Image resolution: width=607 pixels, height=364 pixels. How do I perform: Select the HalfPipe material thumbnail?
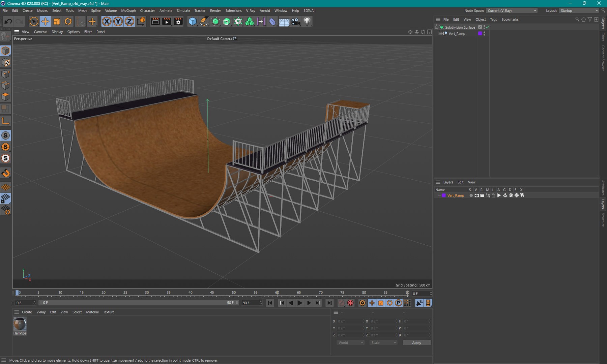tap(20, 324)
